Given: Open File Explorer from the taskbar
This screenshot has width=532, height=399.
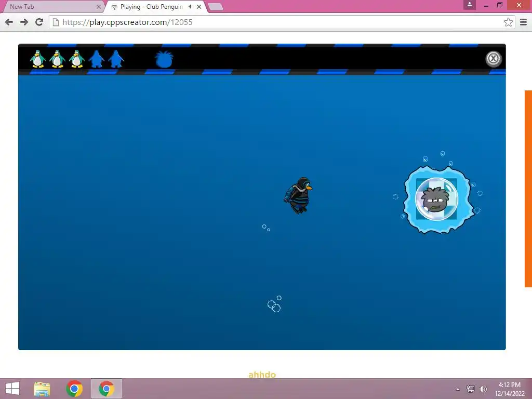Looking at the screenshot, I should [42, 389].
